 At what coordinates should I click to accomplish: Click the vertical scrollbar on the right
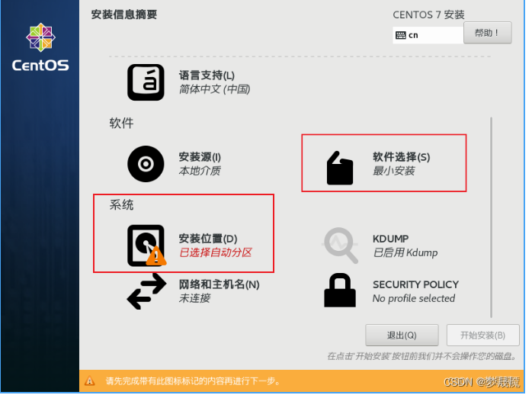tap(491, 217)
